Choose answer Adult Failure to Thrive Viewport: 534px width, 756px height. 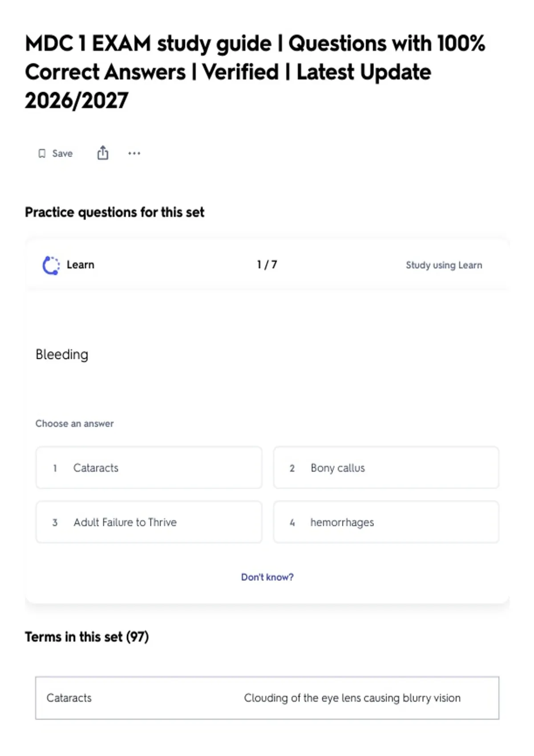coord(149,522)
